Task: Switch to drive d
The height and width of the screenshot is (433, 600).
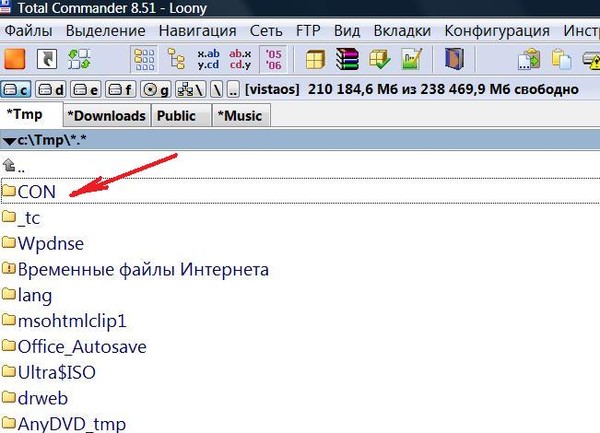Action: pos(53,90)
